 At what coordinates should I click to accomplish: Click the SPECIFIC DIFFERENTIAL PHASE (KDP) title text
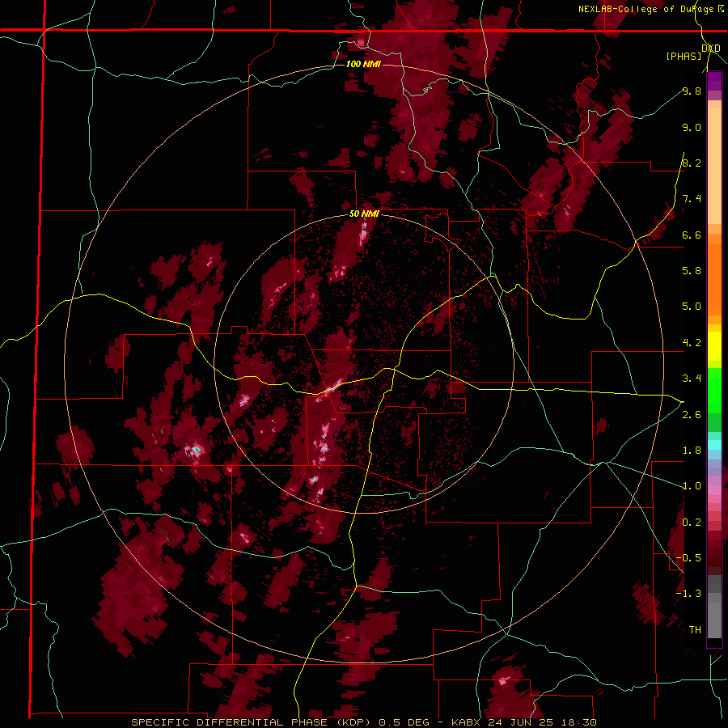(252, 722)
